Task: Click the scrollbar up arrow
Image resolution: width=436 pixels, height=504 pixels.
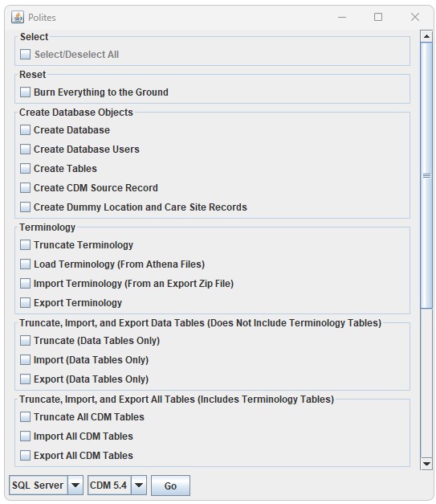Action: click(x=426, y=36)
